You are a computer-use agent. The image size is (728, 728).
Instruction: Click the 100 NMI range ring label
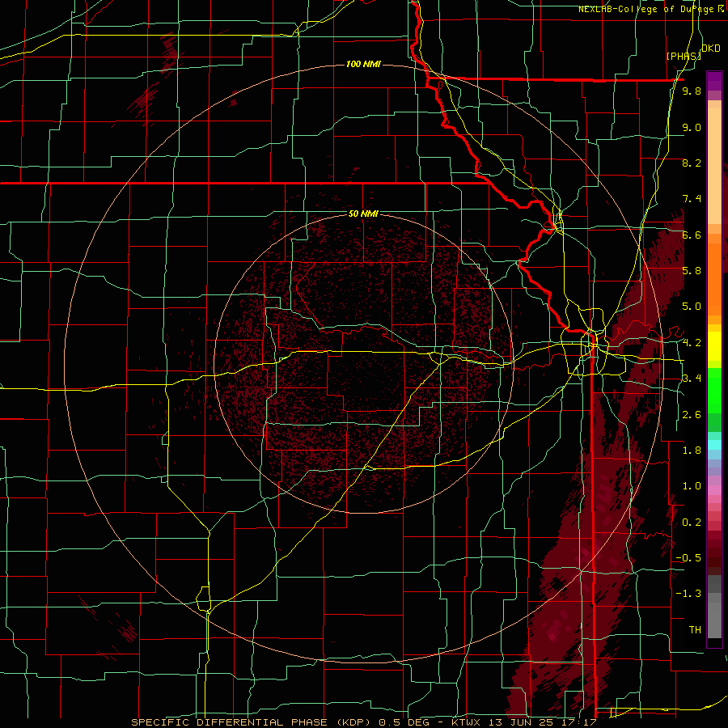pos(363,64)
